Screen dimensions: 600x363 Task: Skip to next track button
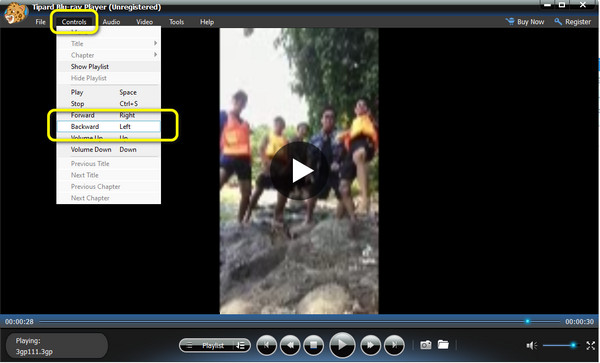pos(394,345)
